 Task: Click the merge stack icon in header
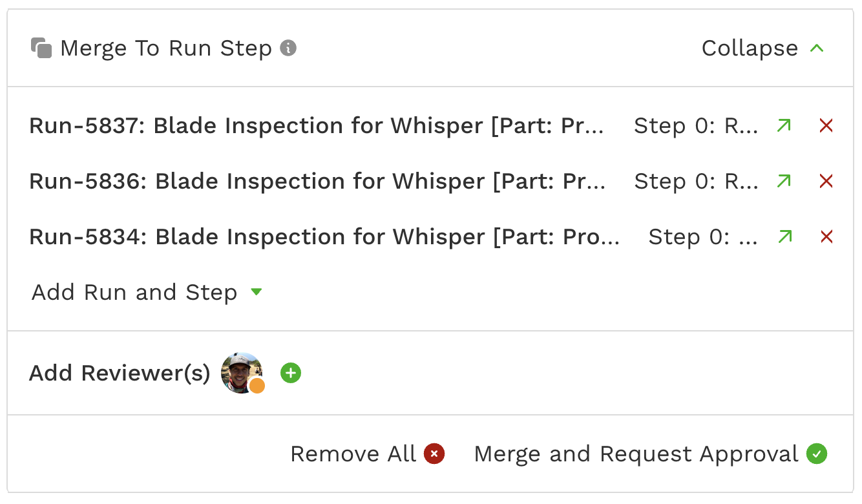point(41,48)
